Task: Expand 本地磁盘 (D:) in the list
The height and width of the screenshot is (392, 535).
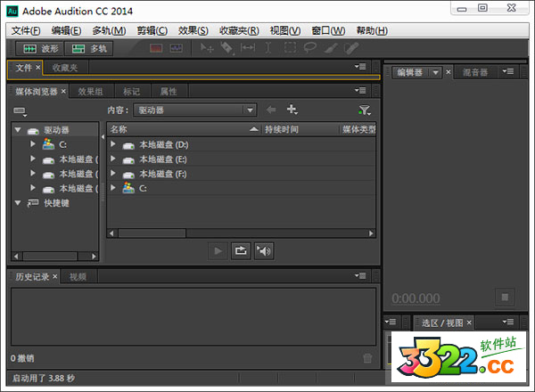Action: point(113,144)
